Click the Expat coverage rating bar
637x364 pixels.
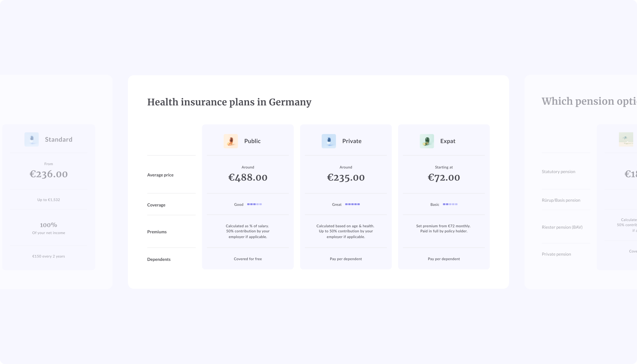pyautogui.click(x=450, y=204)
